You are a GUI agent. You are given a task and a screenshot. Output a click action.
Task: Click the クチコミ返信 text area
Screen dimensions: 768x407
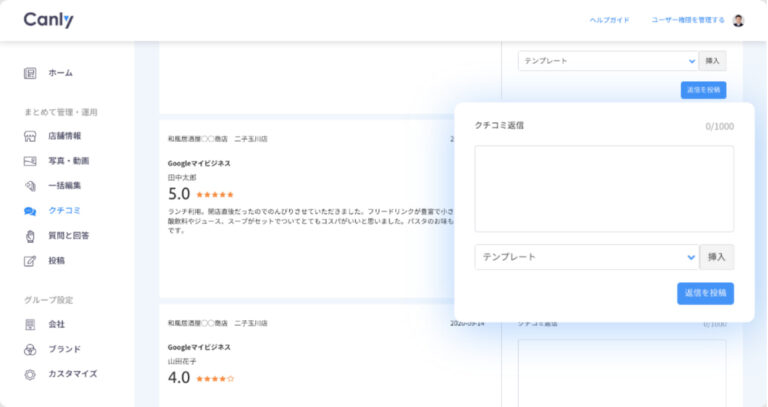[x=604, y=188]
